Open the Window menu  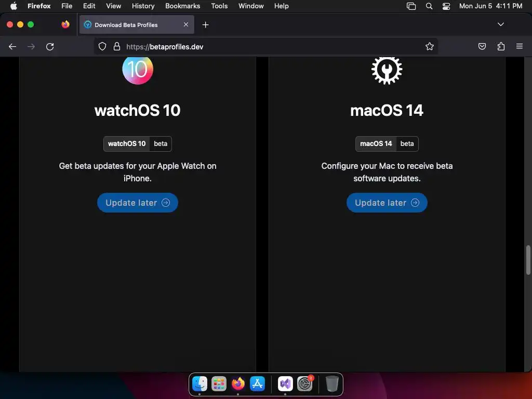(x=251, y=6)
